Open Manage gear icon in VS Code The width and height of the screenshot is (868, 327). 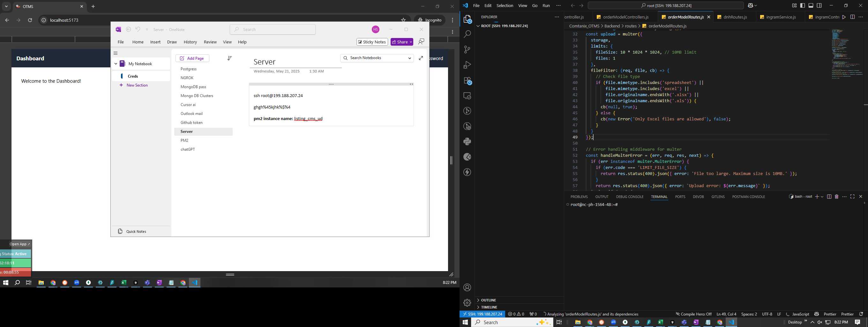tap(468, 303)
